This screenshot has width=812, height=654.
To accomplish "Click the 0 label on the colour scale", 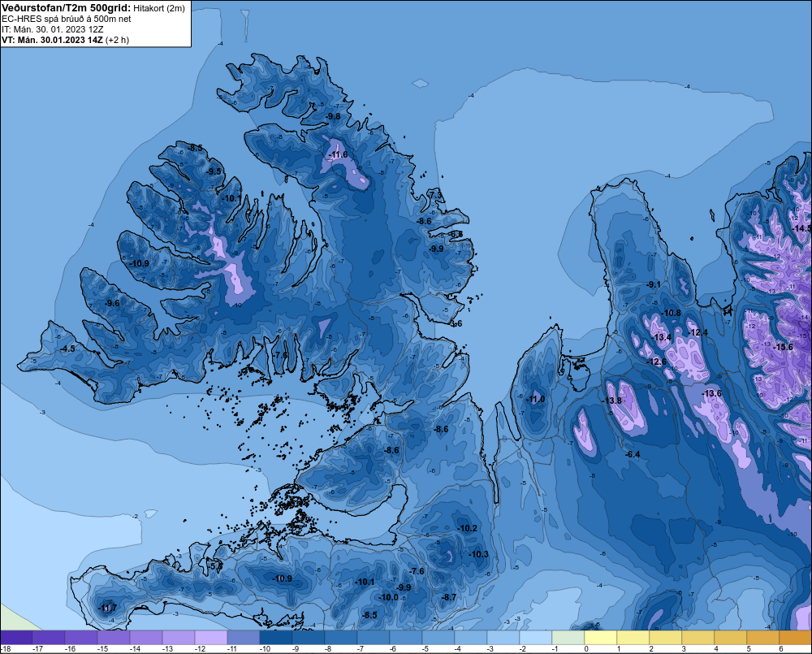I will (x=587, y=649).
